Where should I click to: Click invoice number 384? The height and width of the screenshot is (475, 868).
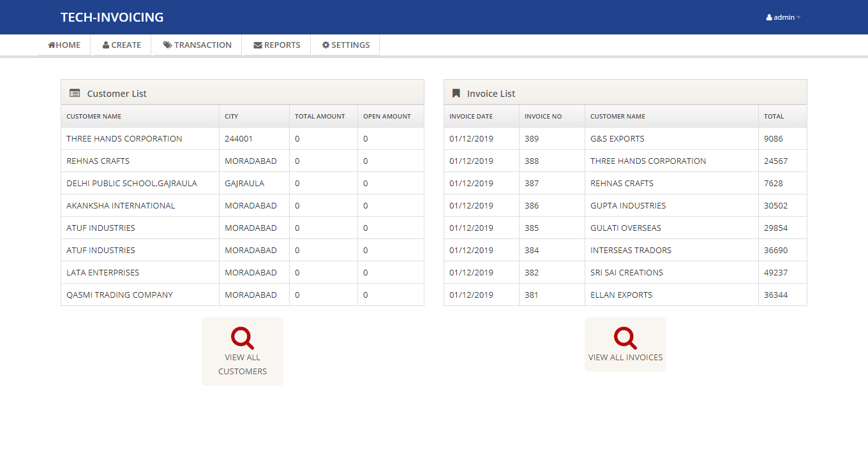coord(532,250)
